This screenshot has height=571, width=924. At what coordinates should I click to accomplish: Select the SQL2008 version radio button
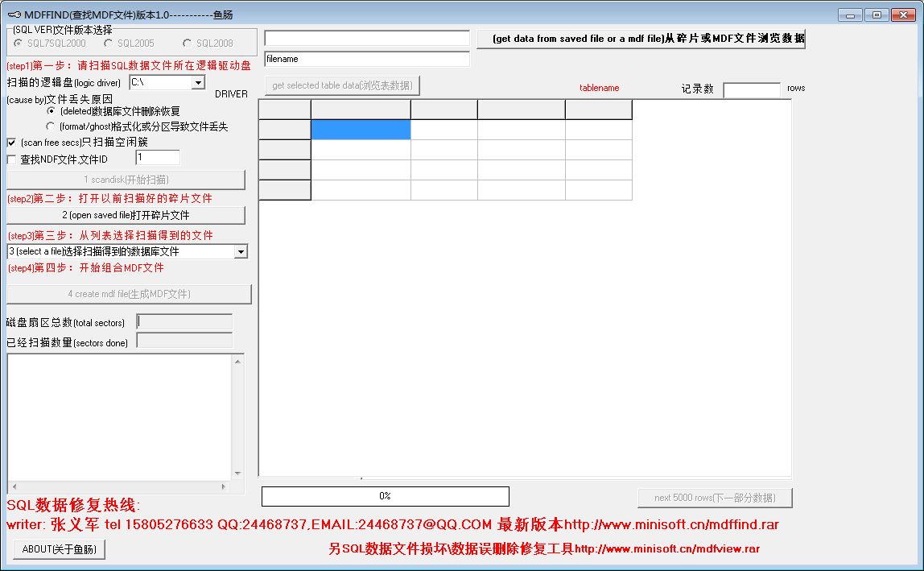click(187, 43)
